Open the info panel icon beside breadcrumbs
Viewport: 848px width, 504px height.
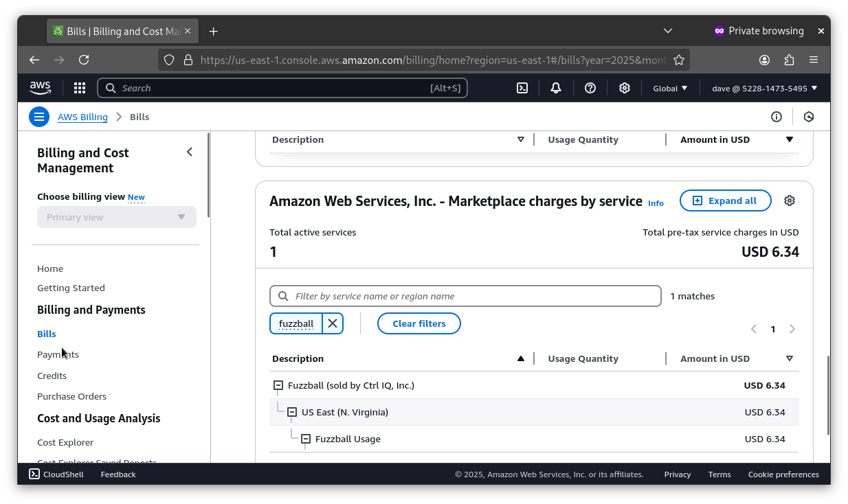pyautogui.click(x=777, y=117)
